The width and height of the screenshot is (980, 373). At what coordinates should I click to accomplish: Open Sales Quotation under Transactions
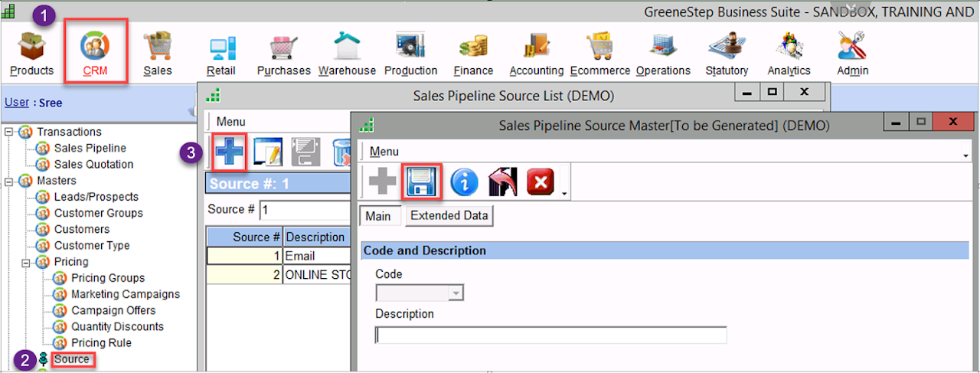(93, 165)
